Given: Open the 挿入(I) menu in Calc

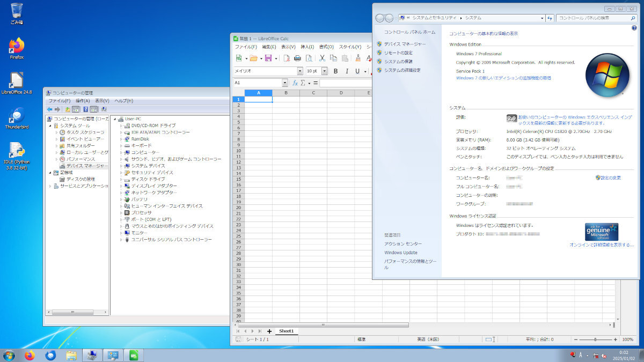Looking at the screenshot, I should pyautogui.click(x=307, y=47).
